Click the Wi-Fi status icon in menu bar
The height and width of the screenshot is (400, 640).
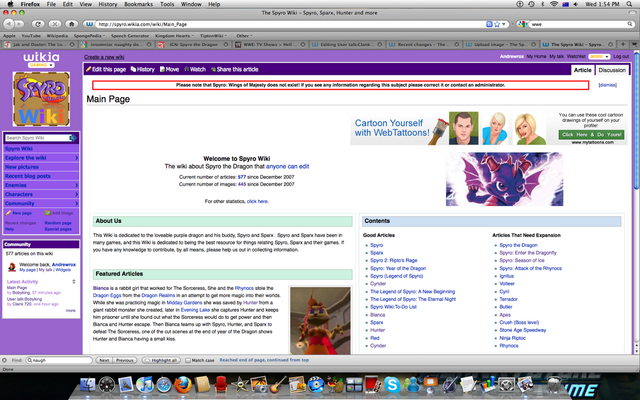[554, 4]
